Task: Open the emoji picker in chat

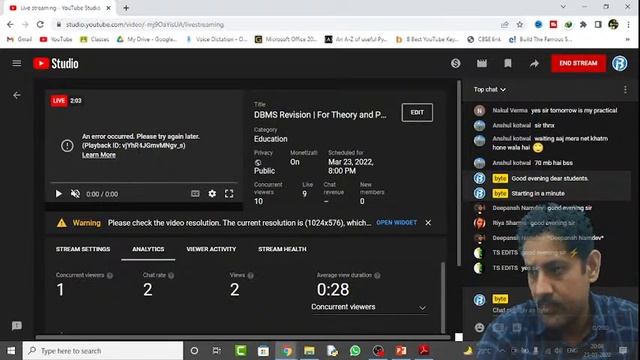Action: tap(479, 327)
